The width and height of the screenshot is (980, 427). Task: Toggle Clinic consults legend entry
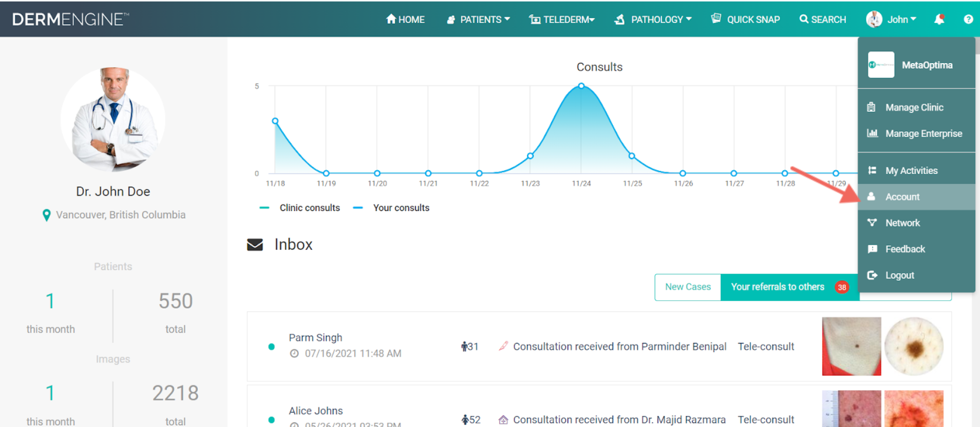(x=299, y=208)
